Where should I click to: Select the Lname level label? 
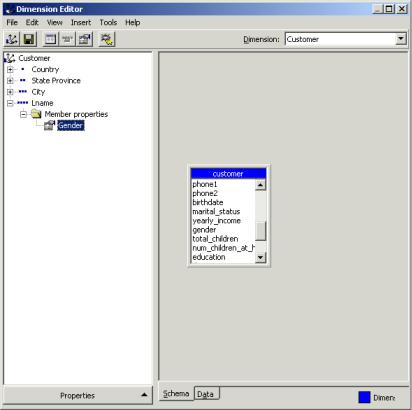(x=42, y=103)
